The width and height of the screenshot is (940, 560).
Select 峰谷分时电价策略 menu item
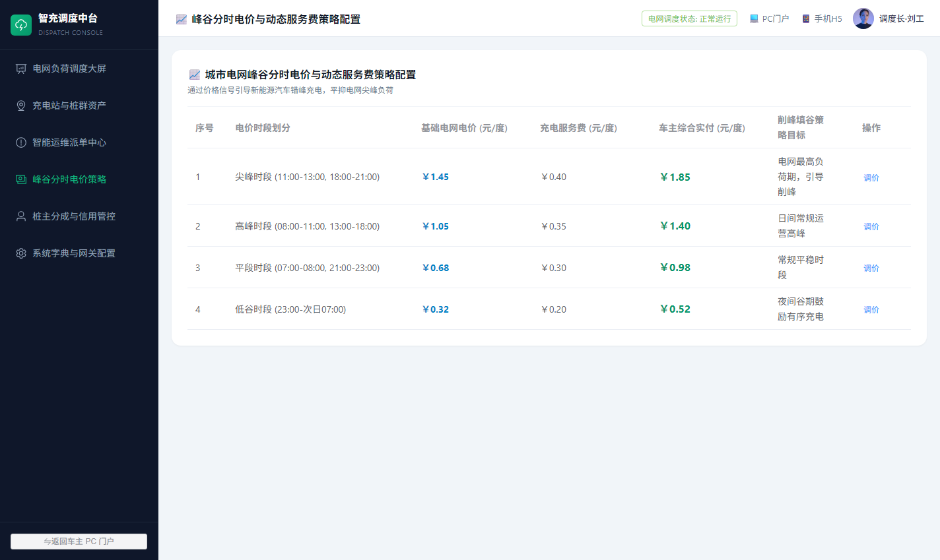point(79,179)
